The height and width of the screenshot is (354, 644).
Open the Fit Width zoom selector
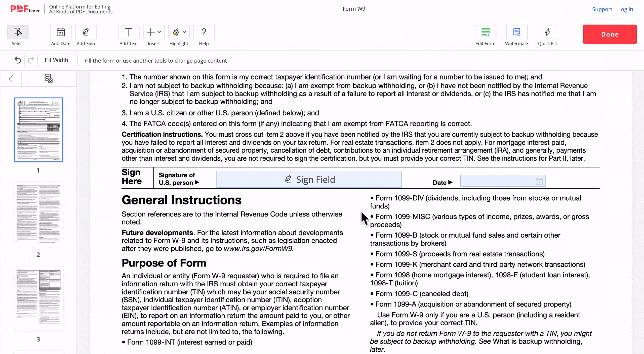(59, 60)
